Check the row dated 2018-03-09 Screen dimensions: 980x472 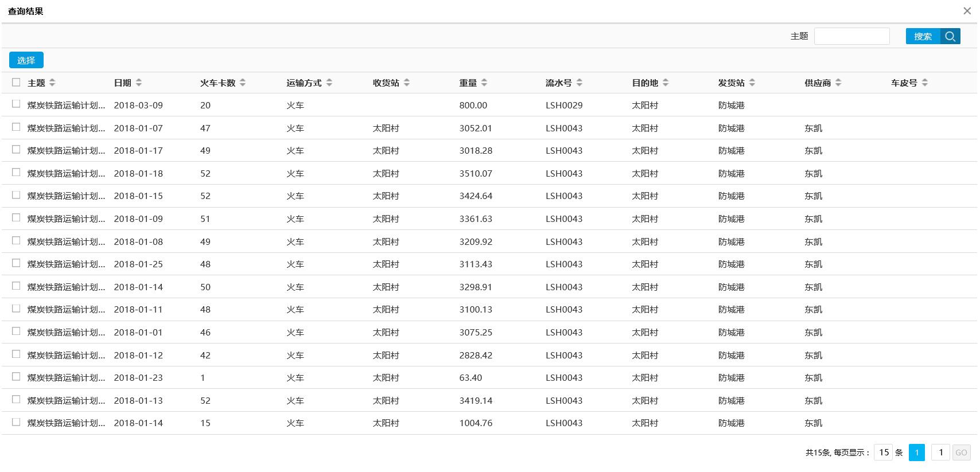16,104
